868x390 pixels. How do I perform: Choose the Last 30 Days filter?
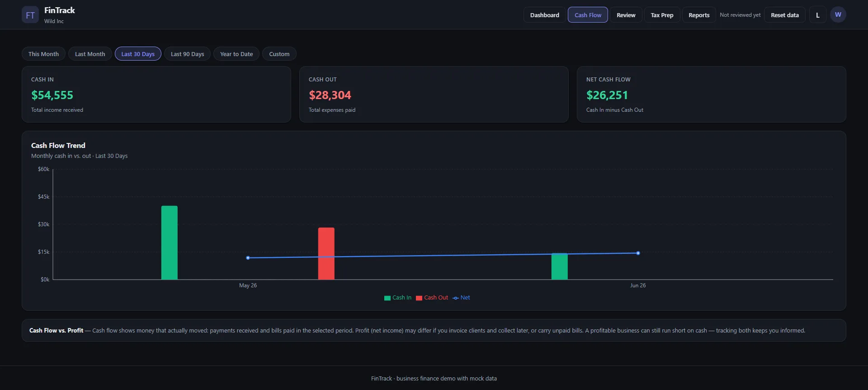138,54
